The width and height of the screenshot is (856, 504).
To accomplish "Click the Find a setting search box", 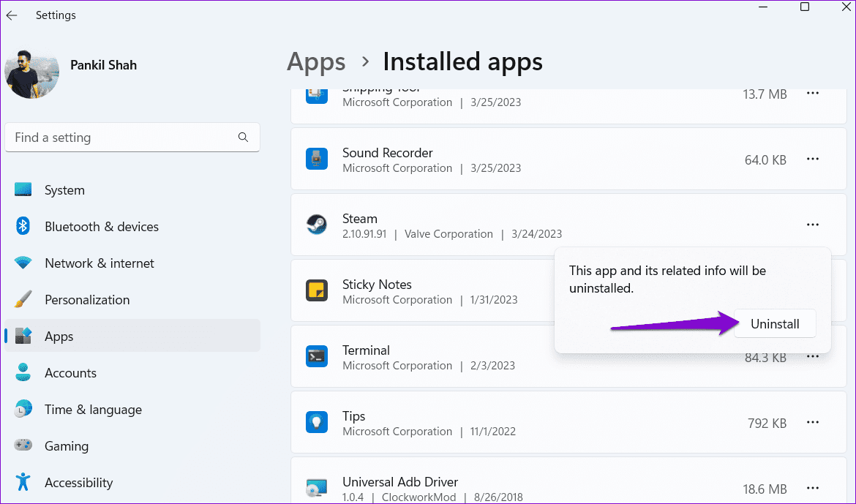I will tap(121, 138).
